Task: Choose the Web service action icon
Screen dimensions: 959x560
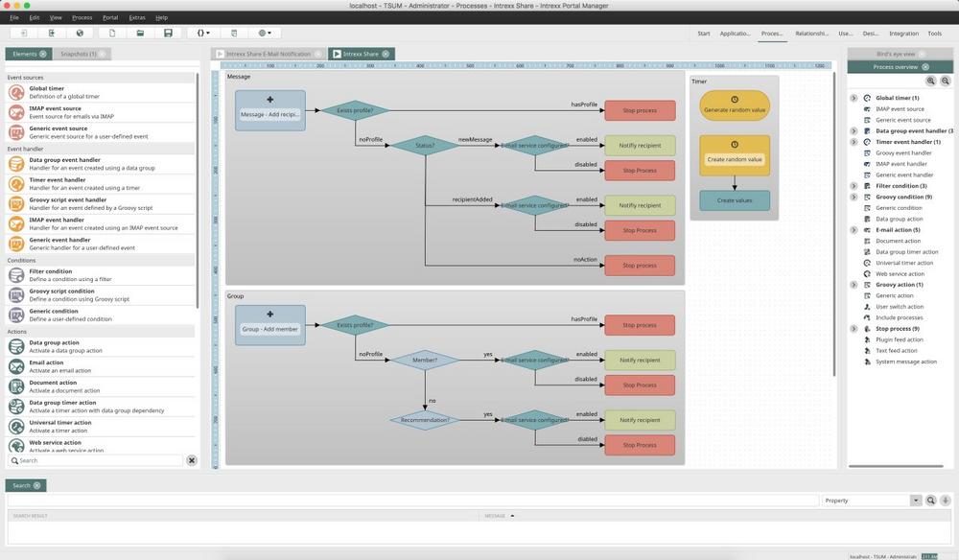Action: coord(16,446)
